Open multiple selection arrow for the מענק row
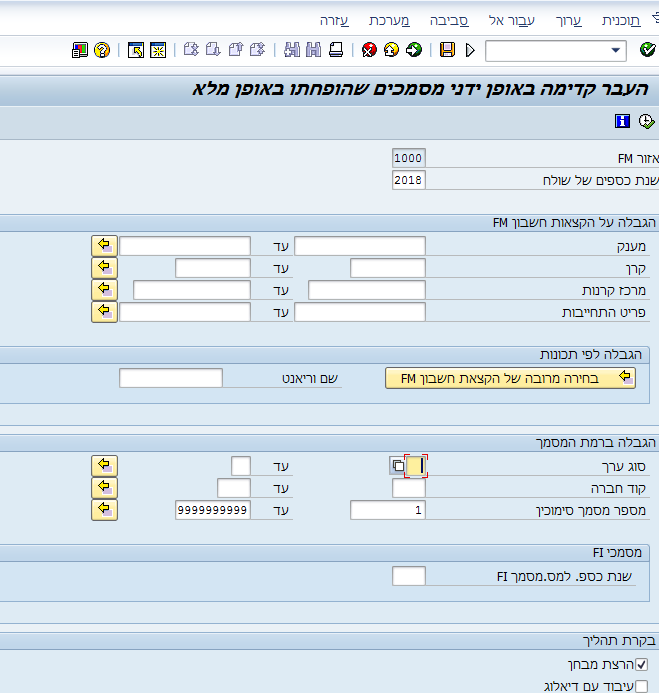Screen dimensions: 659x693 (x=104, y=246)
